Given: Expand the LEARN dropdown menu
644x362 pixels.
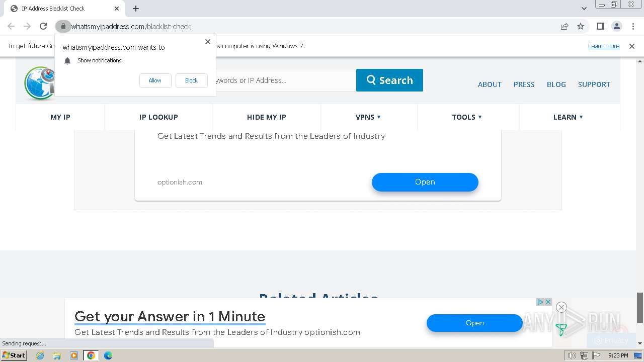Looking at the screenshot, I should [x=568, y=117].
